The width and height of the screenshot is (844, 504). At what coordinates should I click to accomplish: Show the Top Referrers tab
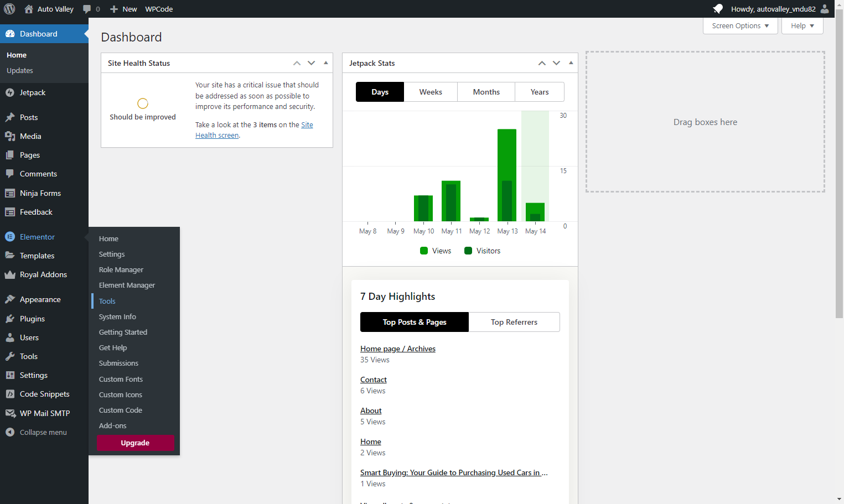514,322
